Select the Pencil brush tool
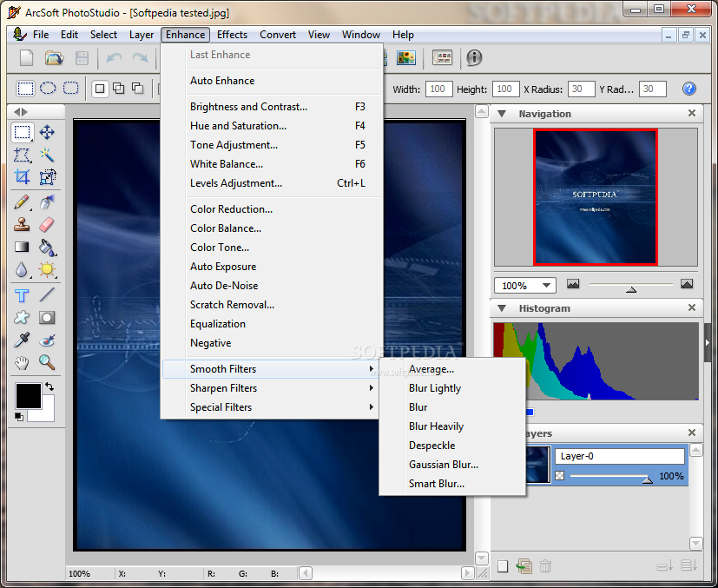Viewport: 718px width, 588px height. coord(22,202)
